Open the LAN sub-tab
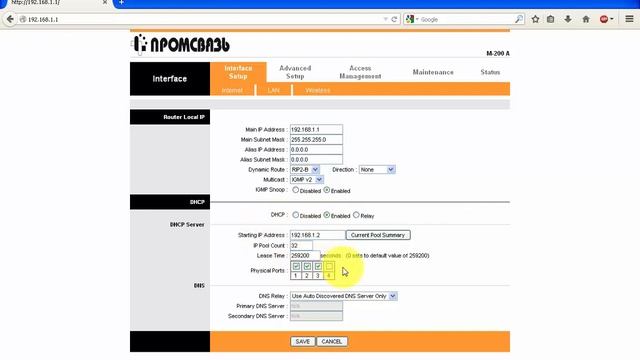The image size is (640, 360). 273,90
